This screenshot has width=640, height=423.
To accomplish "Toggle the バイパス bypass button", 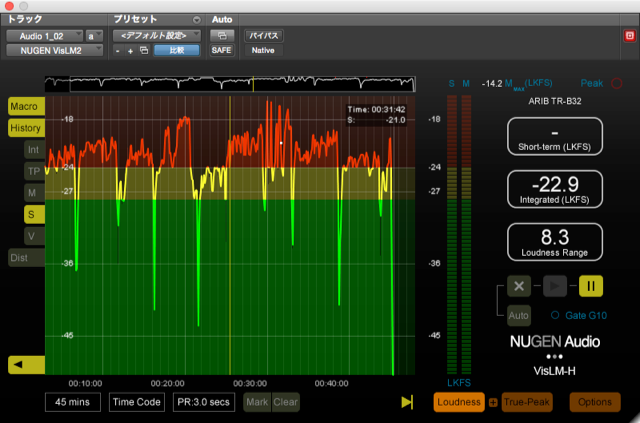I will point(264,36).
